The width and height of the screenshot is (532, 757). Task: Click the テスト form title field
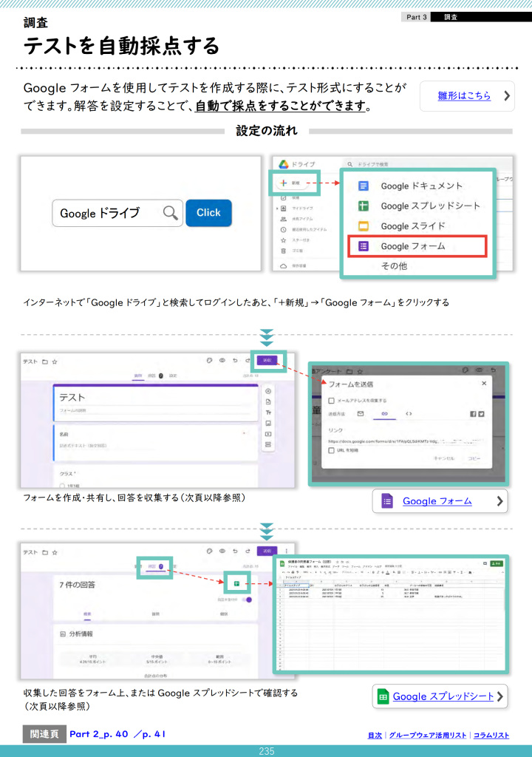156,398
